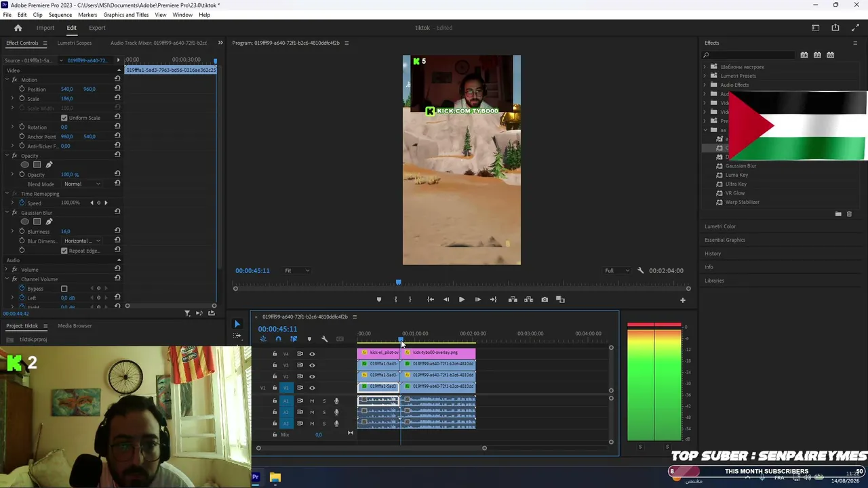The image size is (868, 488).
Task: Expand the Audio Effects folder
Action: click(705, 85)
